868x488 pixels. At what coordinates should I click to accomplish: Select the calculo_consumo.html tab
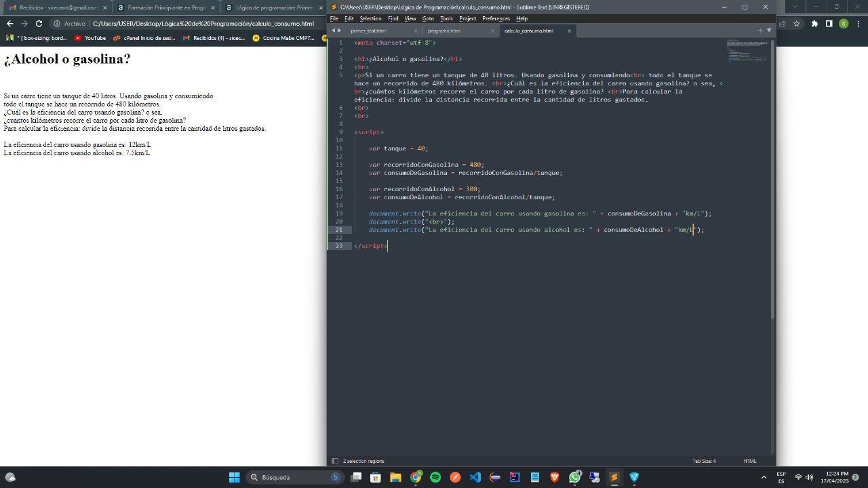[528, 30]
